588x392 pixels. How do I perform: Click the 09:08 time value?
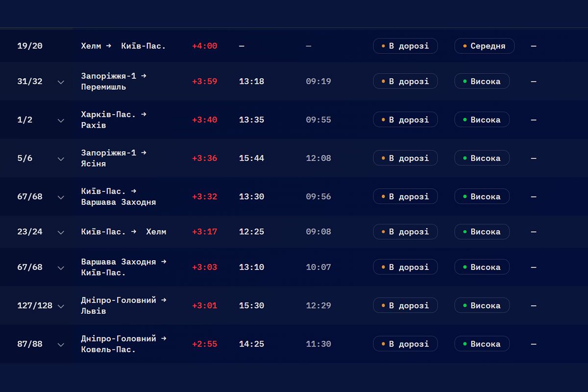pyautogui.click(x=318, y=232)
